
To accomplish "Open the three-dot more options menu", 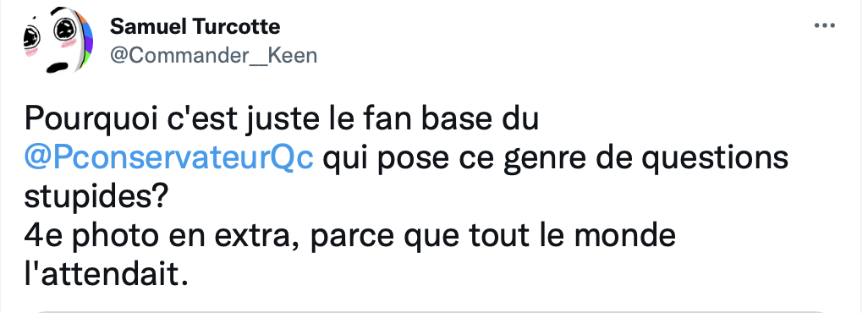I will pyautogui.click(x=824, y=26).
